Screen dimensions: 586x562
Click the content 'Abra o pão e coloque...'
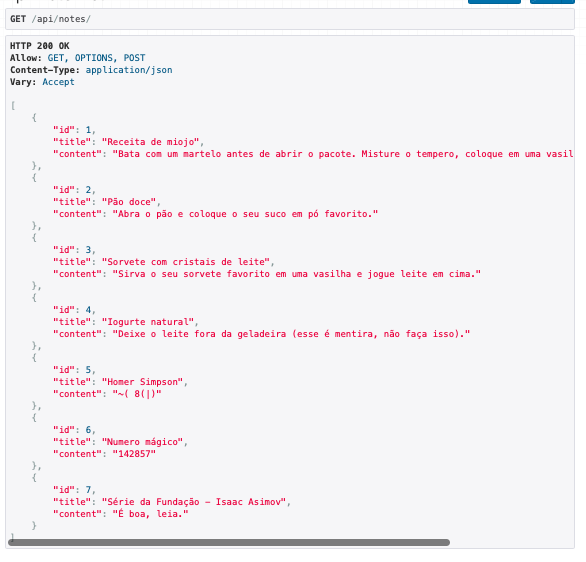click(x=245, y=214)
